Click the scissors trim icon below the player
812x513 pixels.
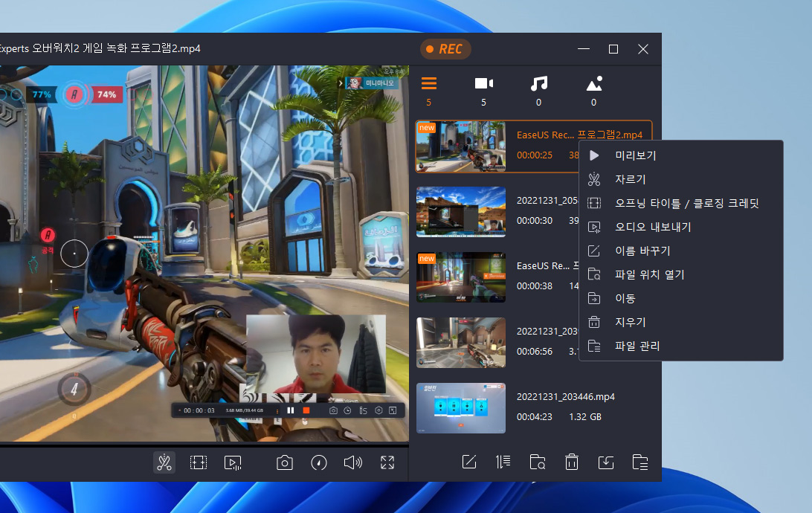pyautogui.click(x=164, y=462)
